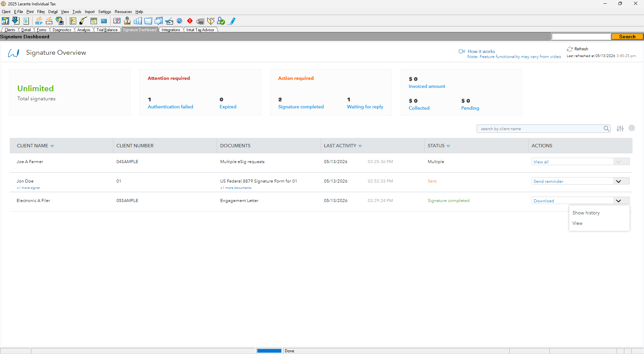The width and height of the screenshot is (644, 354).
Task: Open the gear settings icon above table
Action: point(632,128)
